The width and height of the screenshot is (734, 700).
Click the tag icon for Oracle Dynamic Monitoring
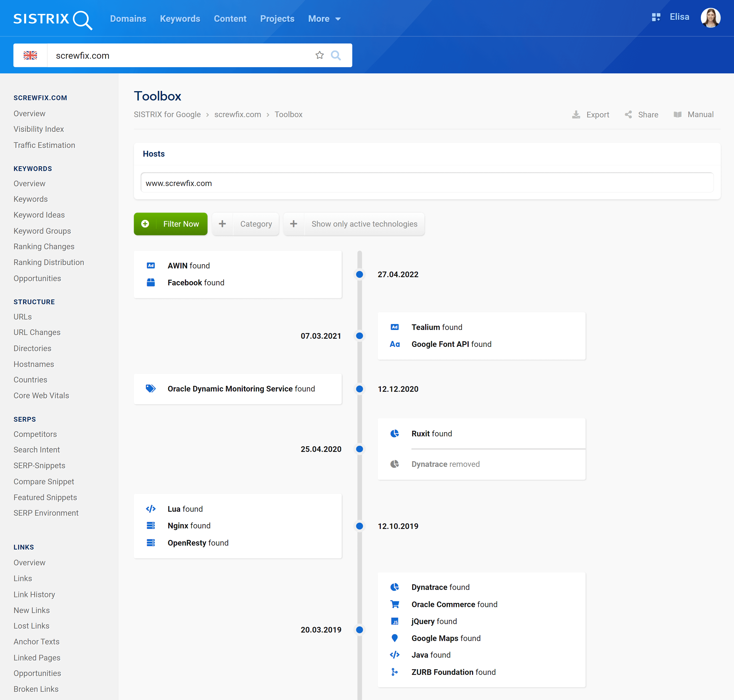tap(151, 388)
